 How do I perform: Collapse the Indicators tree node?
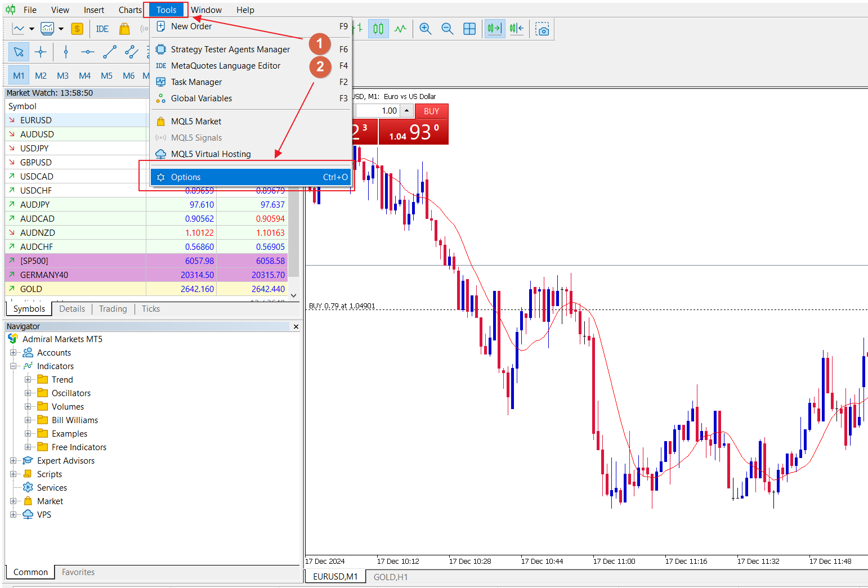pyautogui.click(x=13, y=366)
